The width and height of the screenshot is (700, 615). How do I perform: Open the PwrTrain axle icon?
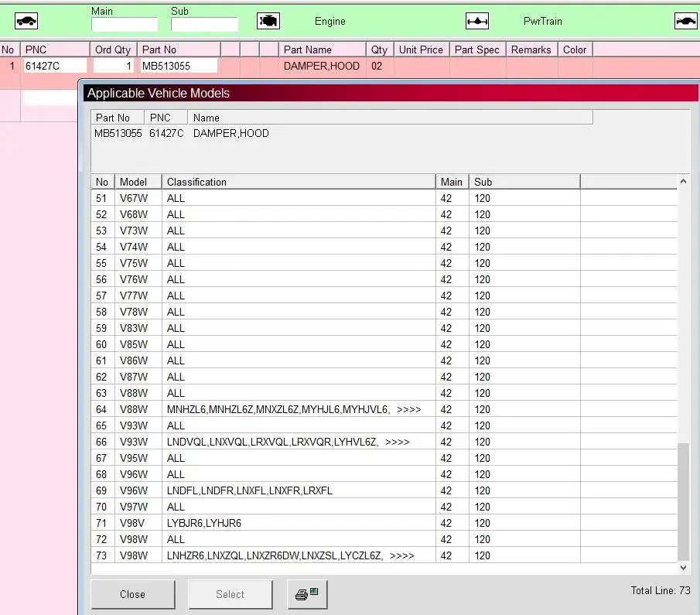coord(476,21)
